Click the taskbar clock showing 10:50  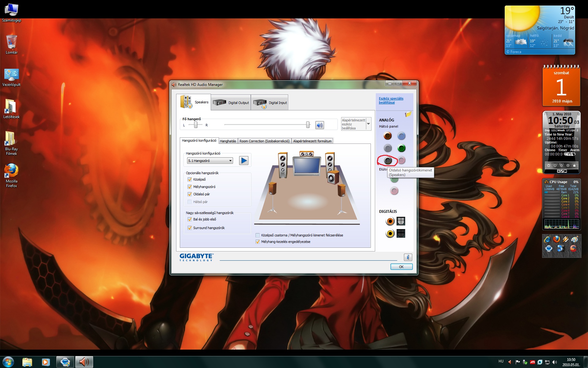pyautogui.click(x=571, y=362)
